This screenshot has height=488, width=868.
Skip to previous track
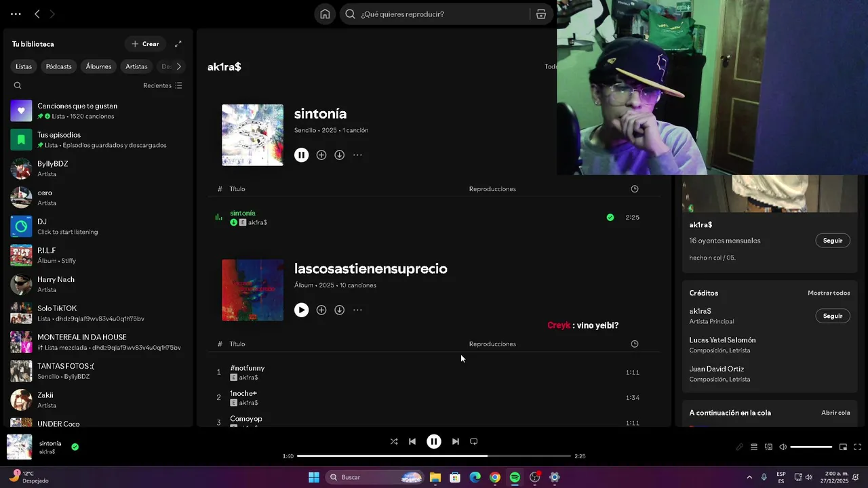click(x=412, y=441)
